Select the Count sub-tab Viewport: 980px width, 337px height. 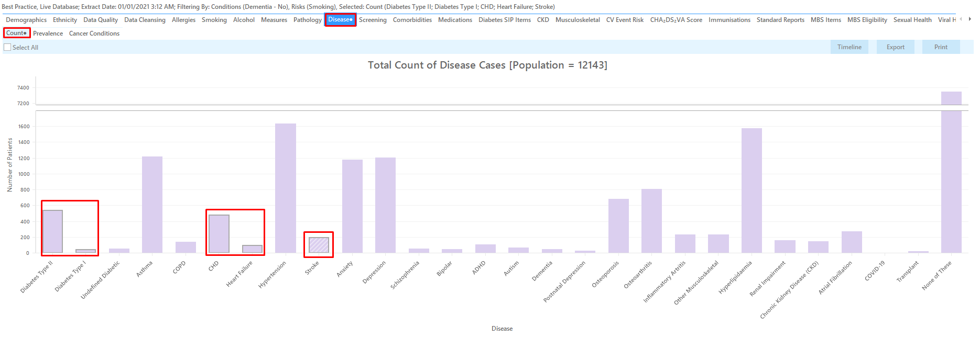coord(17,33)
